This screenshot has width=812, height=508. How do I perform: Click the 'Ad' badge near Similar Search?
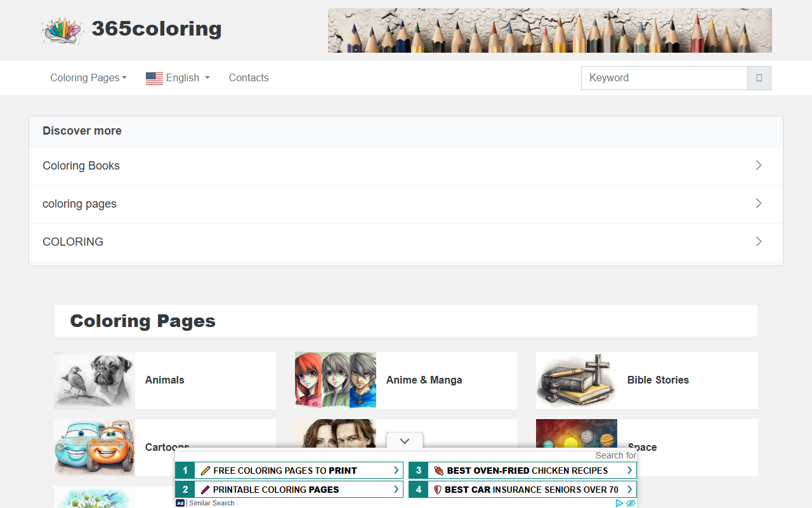click(x=180, y=503)
